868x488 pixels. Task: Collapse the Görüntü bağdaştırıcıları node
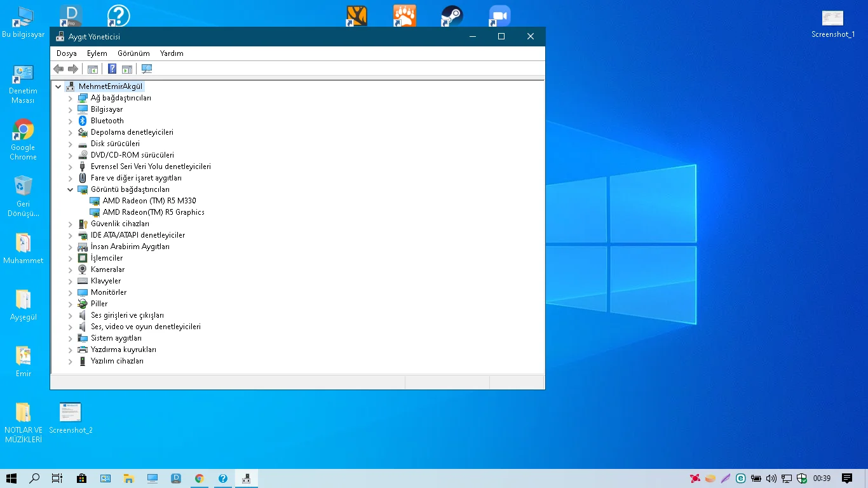point(71,189)
